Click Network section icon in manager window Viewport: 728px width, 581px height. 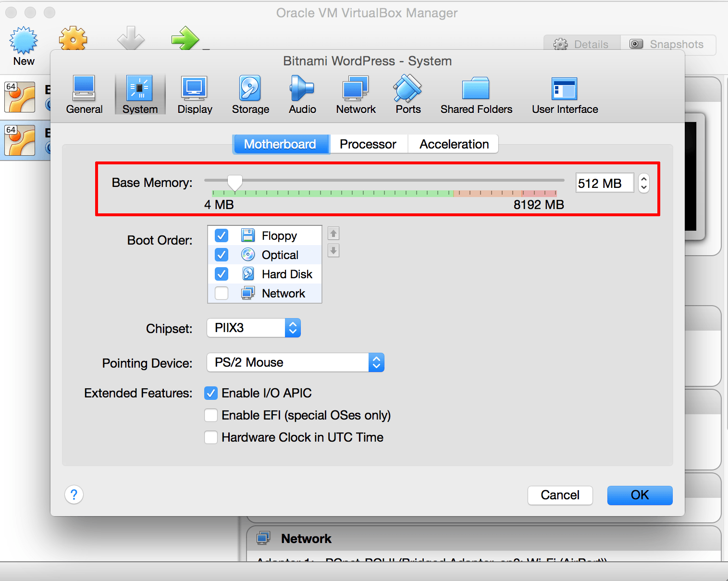[x=263, y=538]
